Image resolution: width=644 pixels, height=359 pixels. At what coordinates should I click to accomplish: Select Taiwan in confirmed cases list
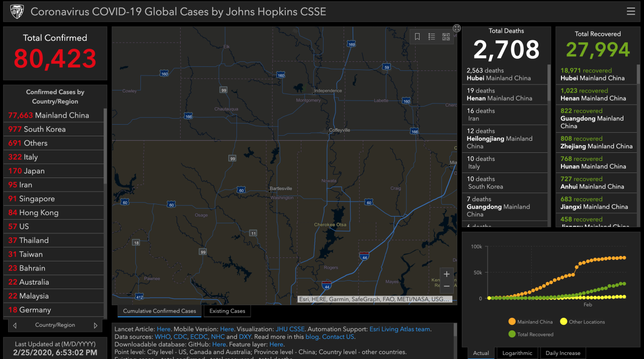[x=53, y=254]
